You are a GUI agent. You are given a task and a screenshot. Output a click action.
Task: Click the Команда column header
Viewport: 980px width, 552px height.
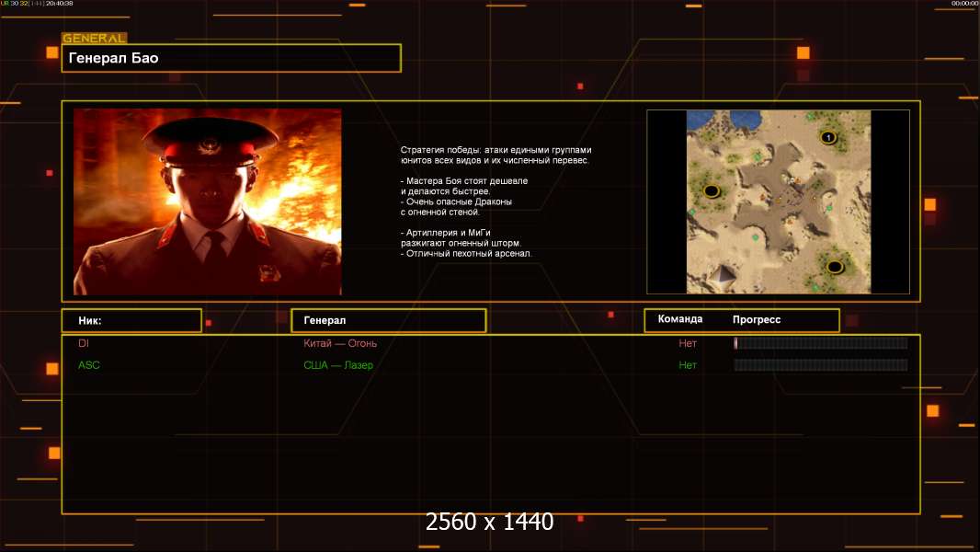(680, 319)
